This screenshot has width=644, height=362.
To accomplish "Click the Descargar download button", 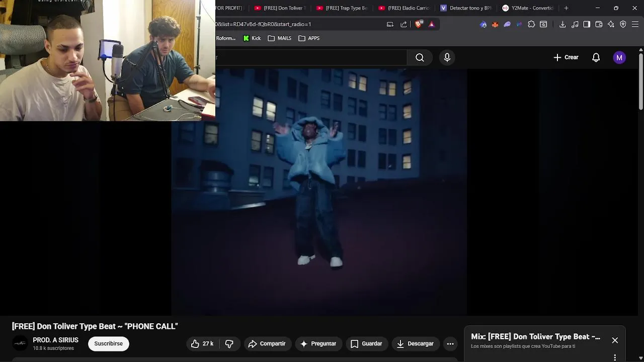I will 415,344.
